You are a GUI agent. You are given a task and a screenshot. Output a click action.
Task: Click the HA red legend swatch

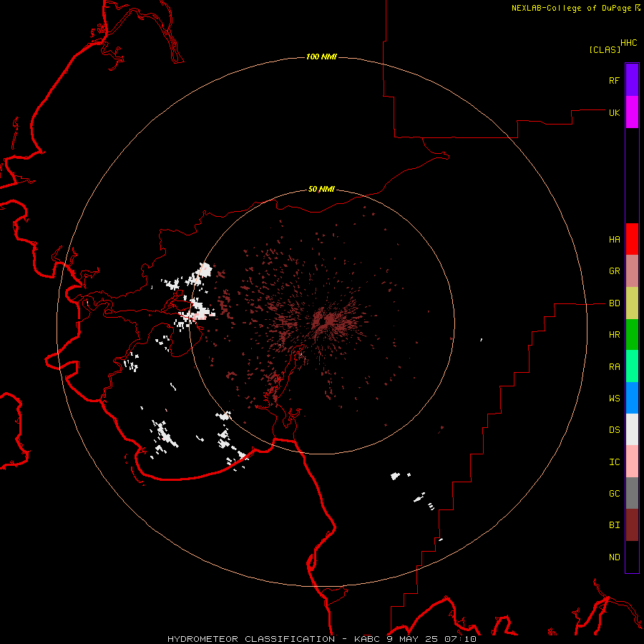coord(632,239)
